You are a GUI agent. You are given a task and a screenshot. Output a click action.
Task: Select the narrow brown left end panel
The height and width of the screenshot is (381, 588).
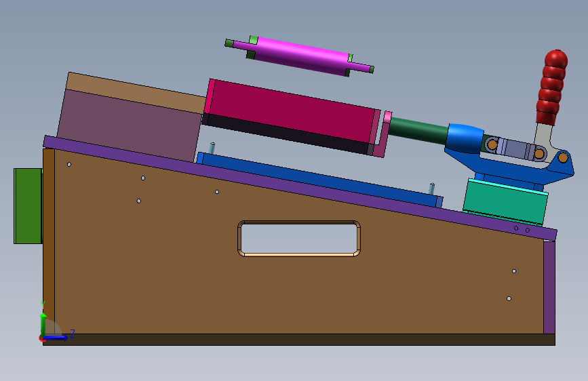[49, 240]
